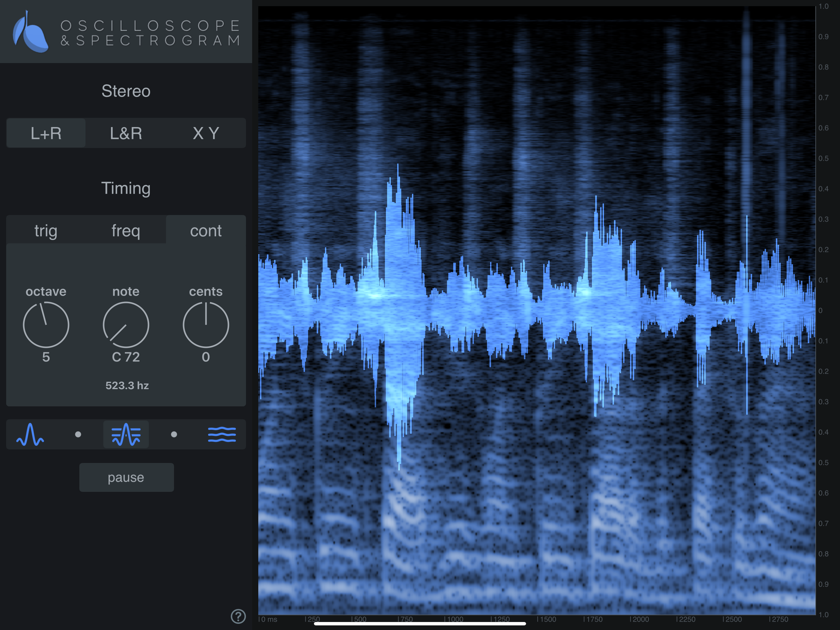Click dot between waveform and combined icons
Screen dimensions: 840x630
tap(78, 434)
